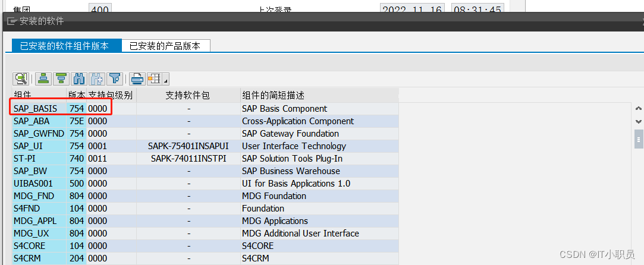Image resolution: width=644 pixels, height=265 pixels.
Task: Click the 版本 column header
Action: [76, 95]
